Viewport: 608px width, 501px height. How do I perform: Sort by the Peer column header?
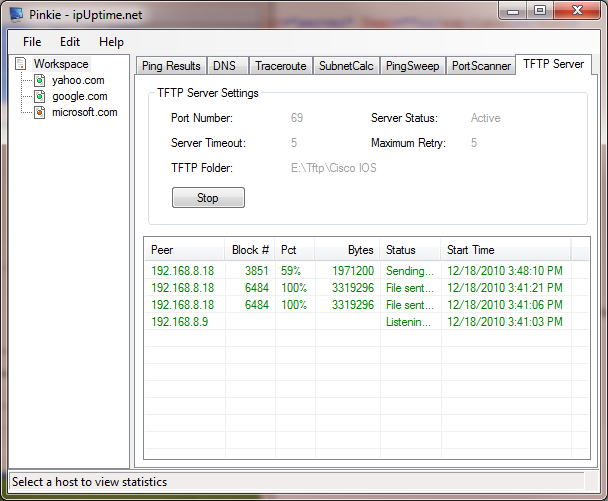[x=185, y=250]
